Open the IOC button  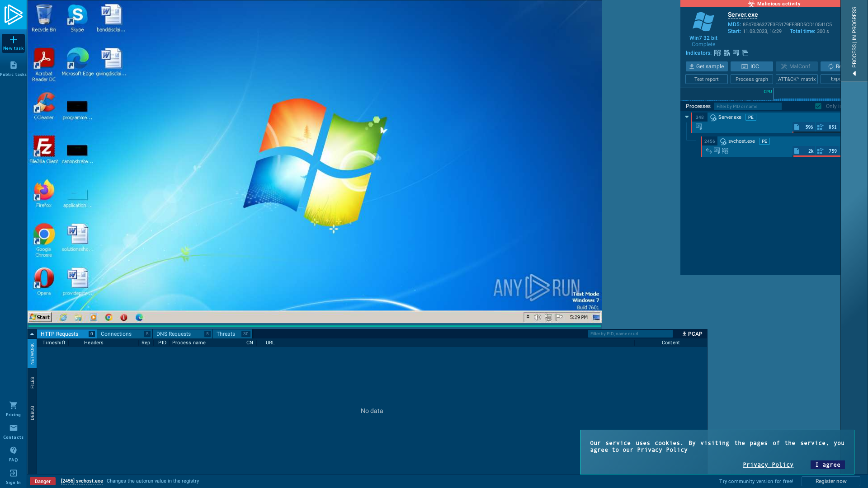752,66
